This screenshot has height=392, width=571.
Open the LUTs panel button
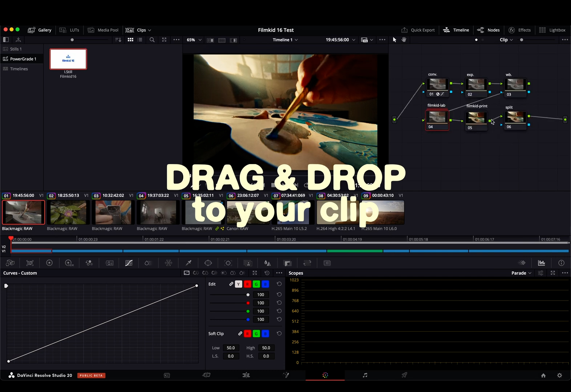[69, 30]
